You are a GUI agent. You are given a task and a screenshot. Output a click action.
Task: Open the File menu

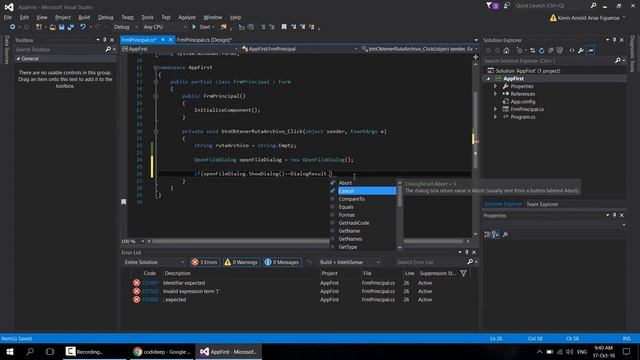(8, 17)
